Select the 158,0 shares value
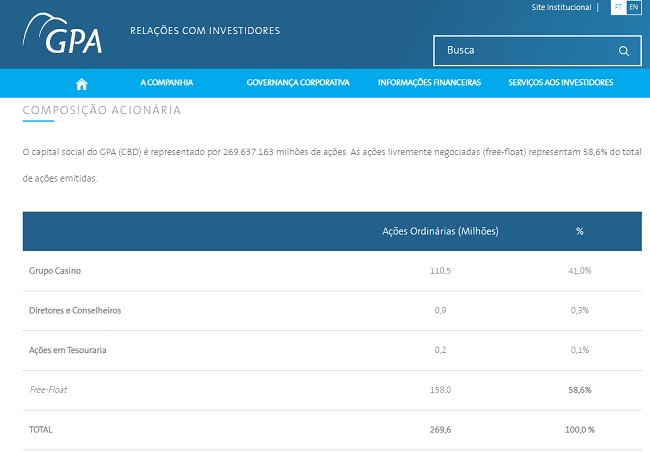 pos(440,390)
